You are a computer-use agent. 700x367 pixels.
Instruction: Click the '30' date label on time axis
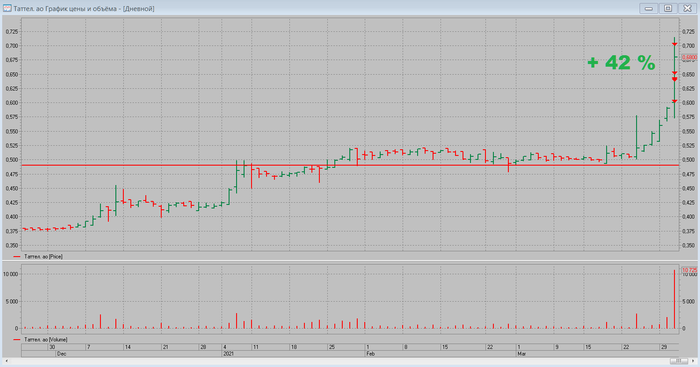52,347
